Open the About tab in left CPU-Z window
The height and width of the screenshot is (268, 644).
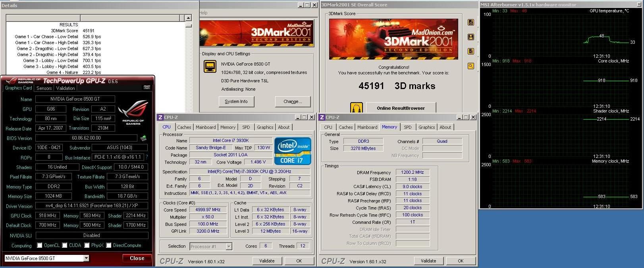(283, 127)
